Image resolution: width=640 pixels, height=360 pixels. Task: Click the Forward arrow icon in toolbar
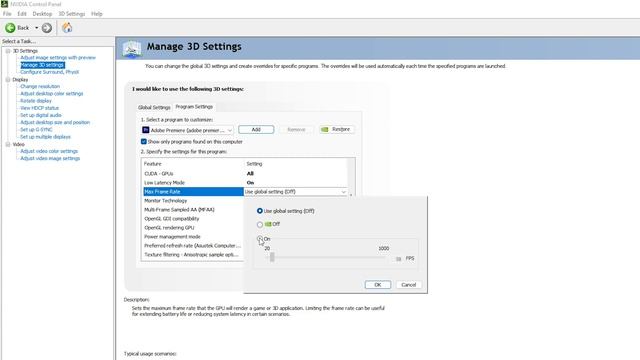(x=47, y=28)
